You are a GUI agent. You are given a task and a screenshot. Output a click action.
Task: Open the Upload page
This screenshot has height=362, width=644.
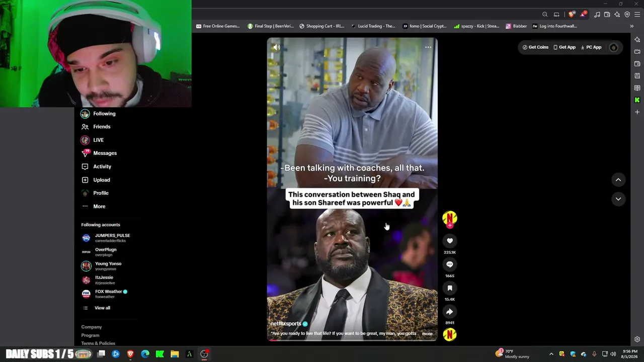tap(96, 180)
